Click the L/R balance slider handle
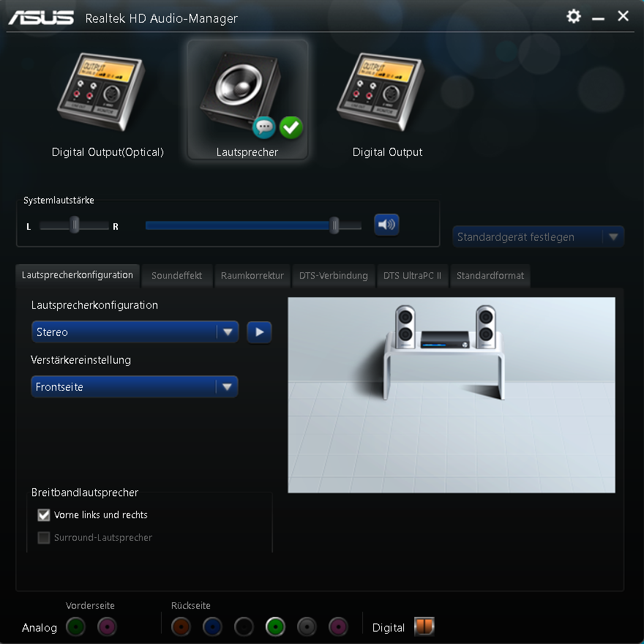Viewport: 644px width, 644px height. pos(75,225)
